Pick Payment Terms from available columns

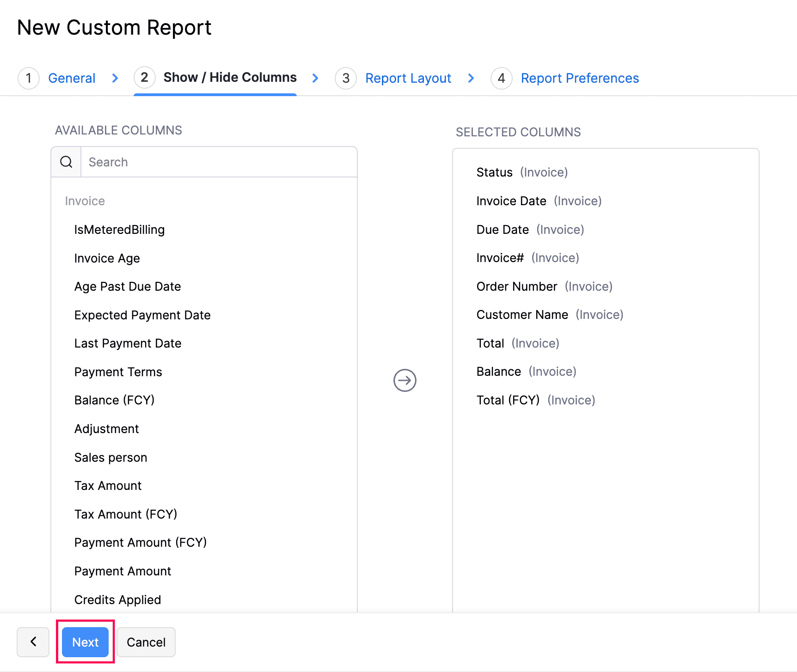118,372
